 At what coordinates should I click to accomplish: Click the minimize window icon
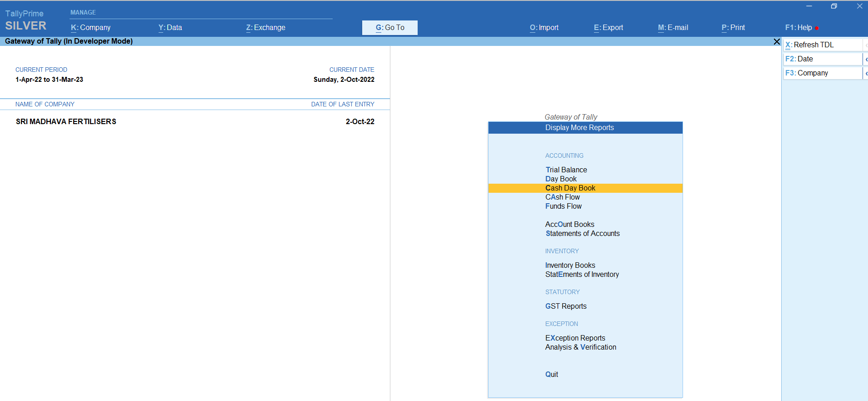(809, 6)
